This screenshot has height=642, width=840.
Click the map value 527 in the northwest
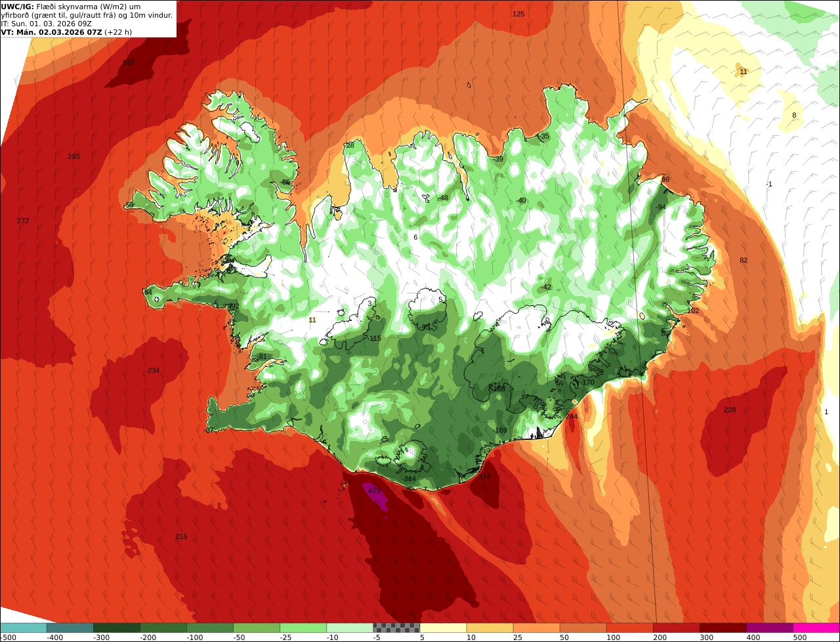click(x=129, y=63)
